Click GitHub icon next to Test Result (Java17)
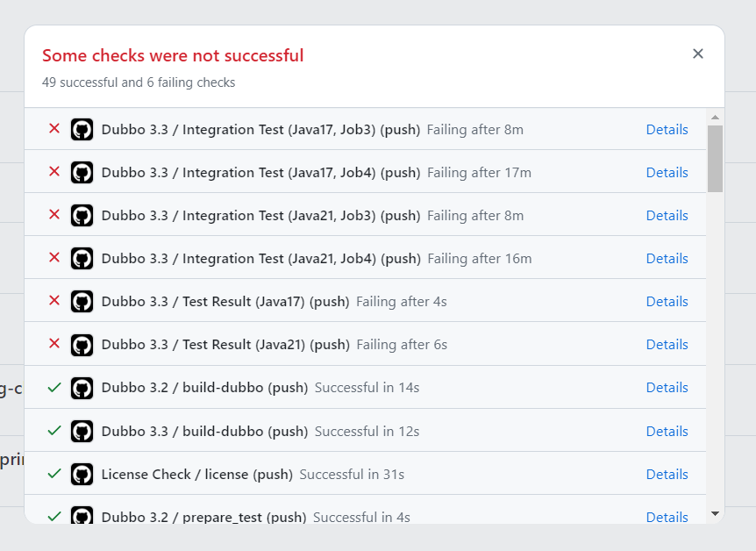 tap(82, 302)
